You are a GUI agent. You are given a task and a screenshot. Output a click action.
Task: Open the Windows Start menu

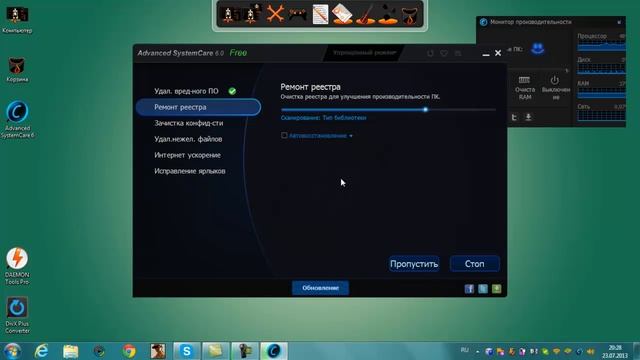coord(12,351)
